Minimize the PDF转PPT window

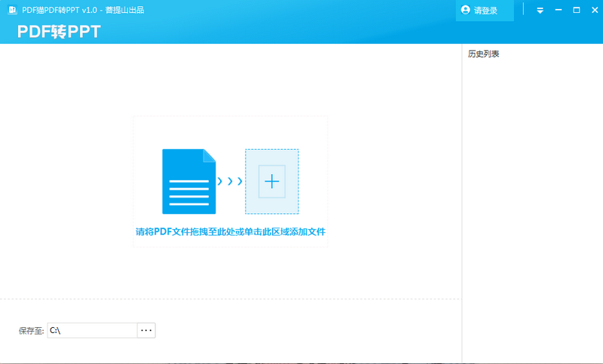pyautogui.click(x=559, y=10)
